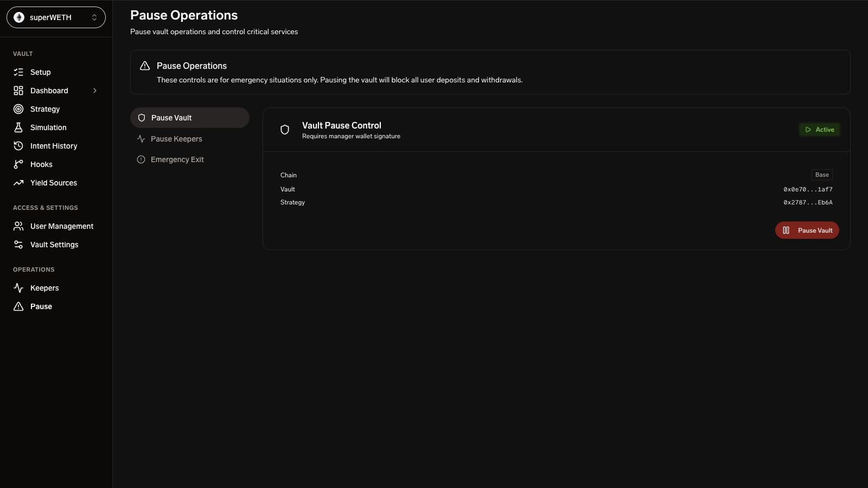Click the Intent History clock icon
This screenshot has width=868, height=488.
(18, 146)
